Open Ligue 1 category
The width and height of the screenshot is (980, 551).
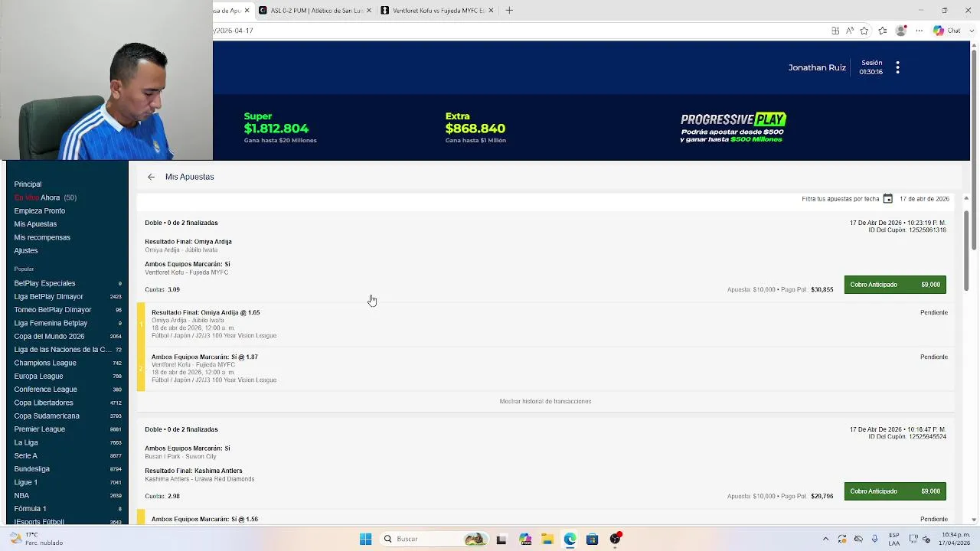point(67,482)
